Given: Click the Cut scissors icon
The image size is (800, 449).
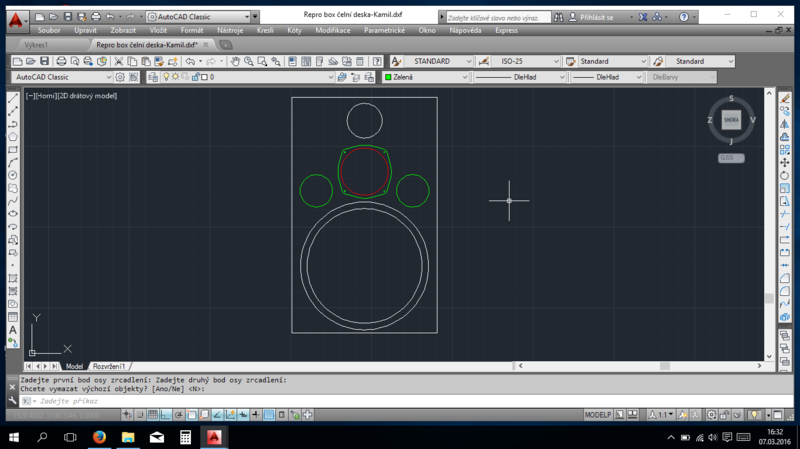Looking at the screenshot, I should click(118, 61).
